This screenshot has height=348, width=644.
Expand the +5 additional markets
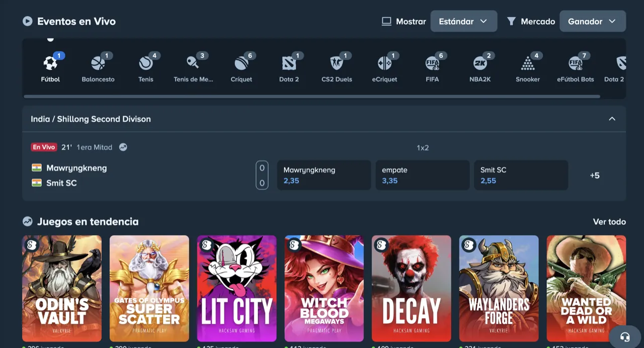pyautogui.click(x=595, y=175)
